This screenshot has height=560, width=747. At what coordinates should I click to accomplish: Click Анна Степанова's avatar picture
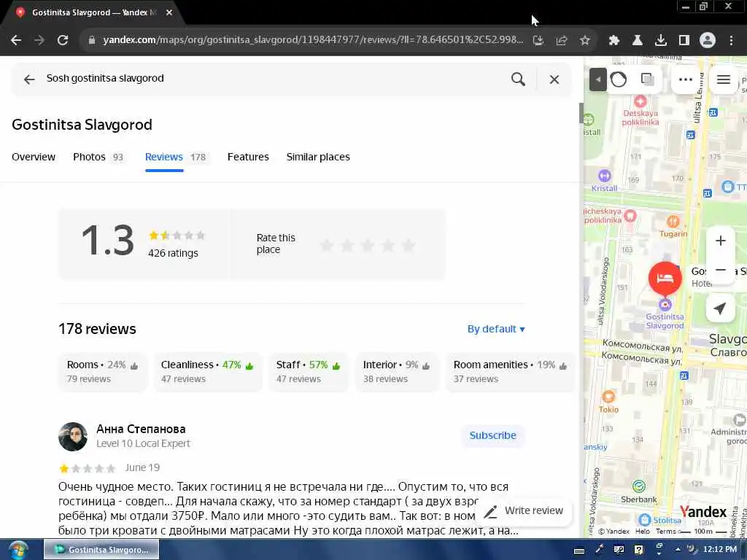73,437
